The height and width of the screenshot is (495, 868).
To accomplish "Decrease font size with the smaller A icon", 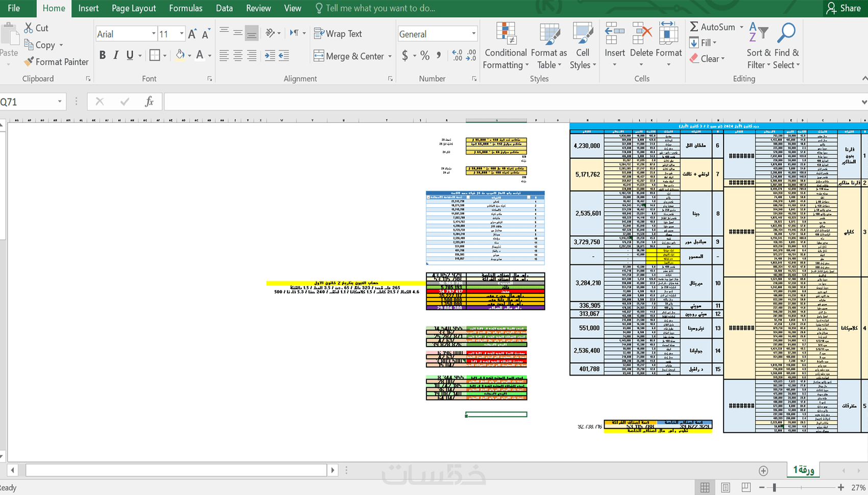I will pyautogui.click(x=206, y=34).
